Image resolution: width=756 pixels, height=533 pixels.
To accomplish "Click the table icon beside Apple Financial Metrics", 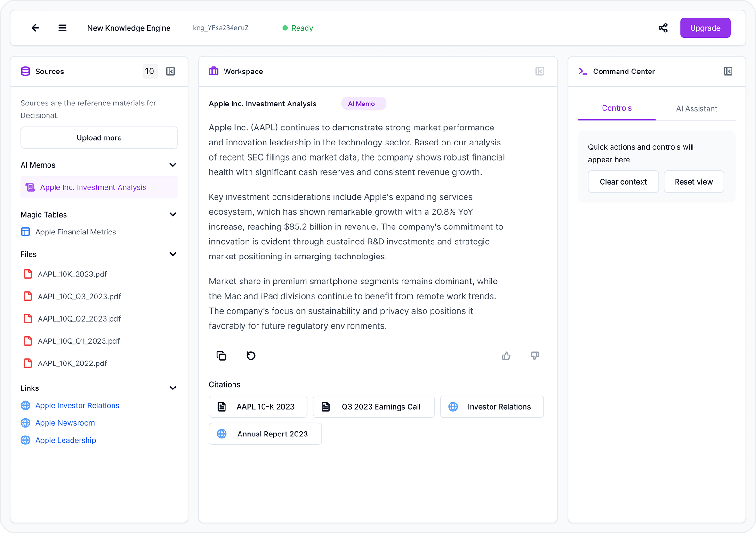I will [25, 232].
